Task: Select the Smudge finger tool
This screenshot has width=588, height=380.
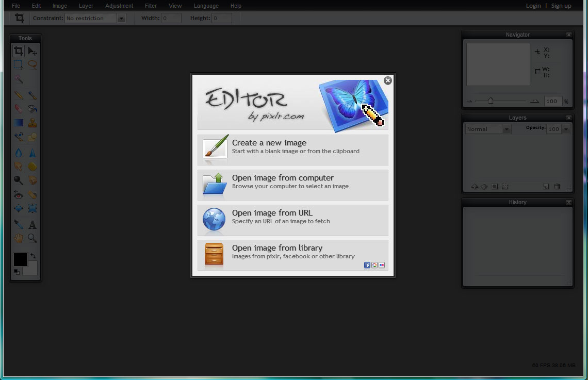Action: coord(19,167)
